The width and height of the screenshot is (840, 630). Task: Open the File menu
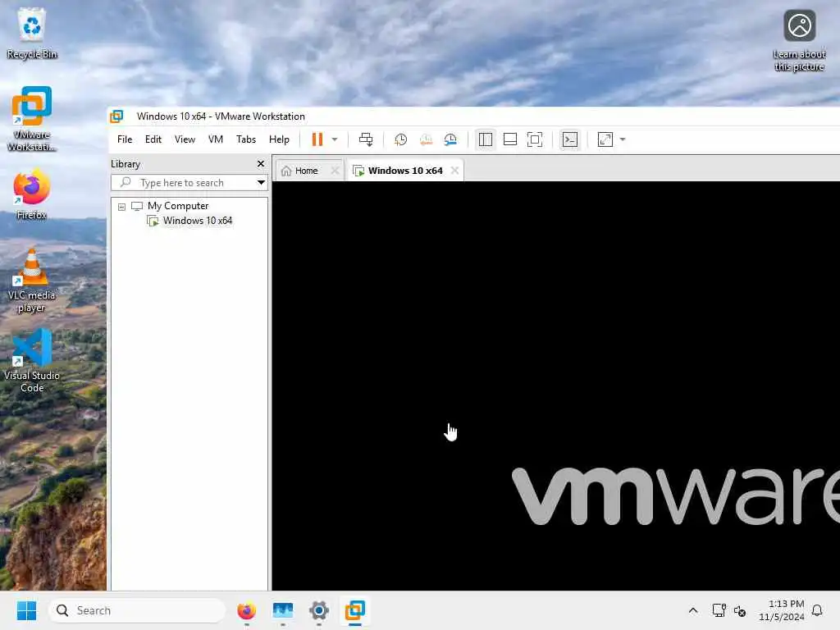pyautogui.click(x=125, y=139)
